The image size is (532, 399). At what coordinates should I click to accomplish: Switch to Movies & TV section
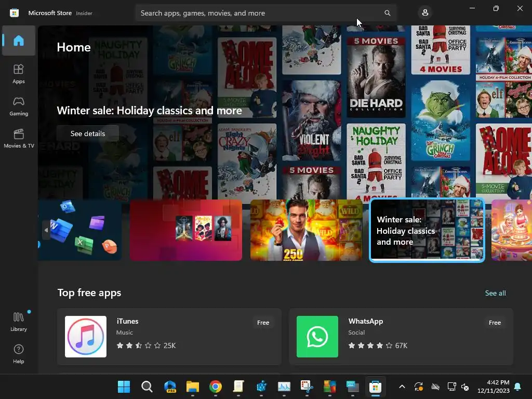click(x=19, y=138)
